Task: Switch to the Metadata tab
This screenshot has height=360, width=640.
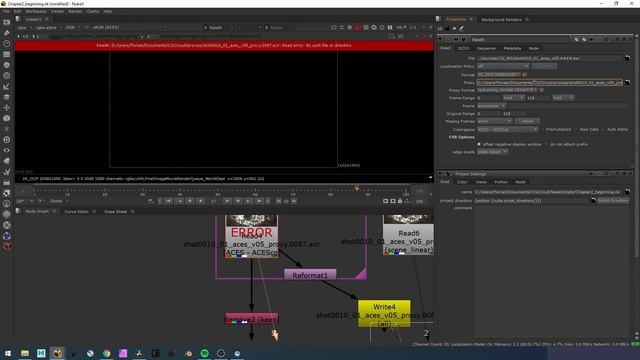Action: click(512, 48)
